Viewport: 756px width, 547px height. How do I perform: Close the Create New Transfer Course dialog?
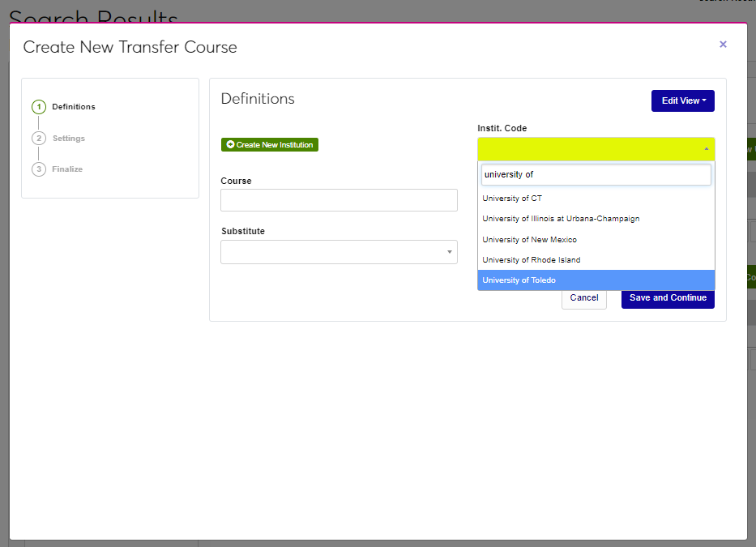pos(723,45)
